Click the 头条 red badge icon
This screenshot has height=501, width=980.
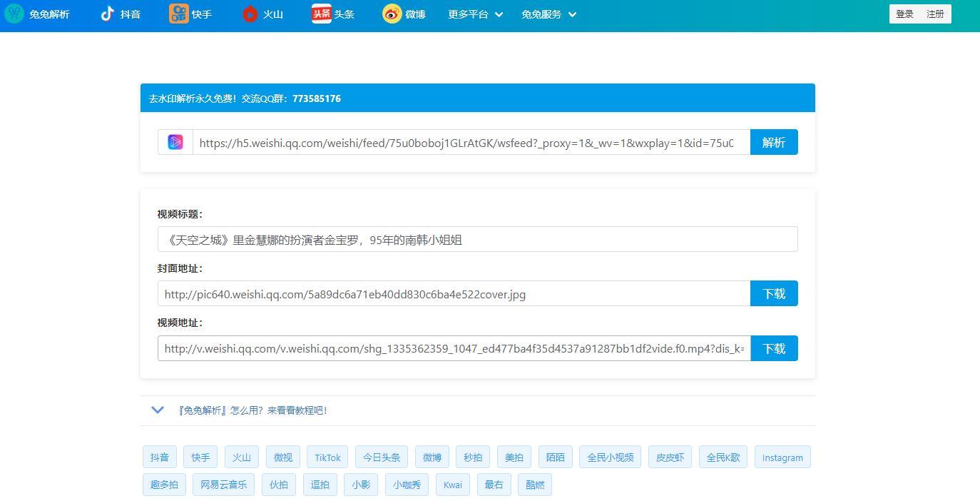[322, 14]
